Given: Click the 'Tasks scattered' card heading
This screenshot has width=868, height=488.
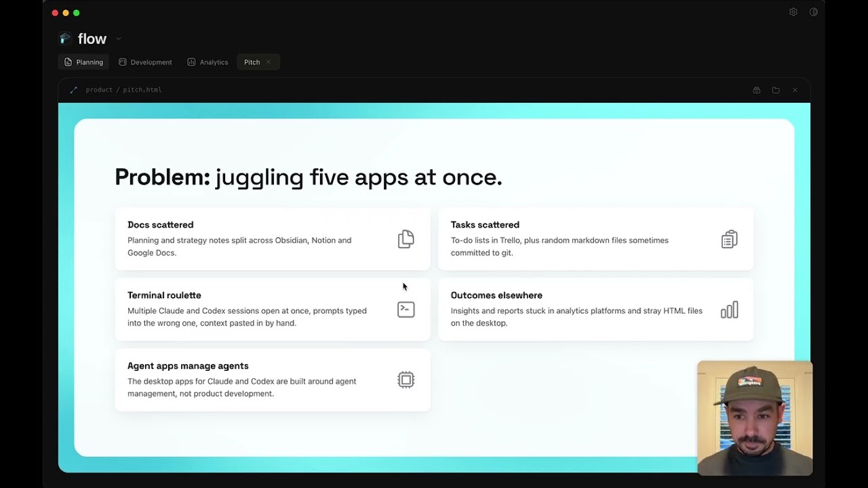Looking at the screenshot, I should click(485, 224).
